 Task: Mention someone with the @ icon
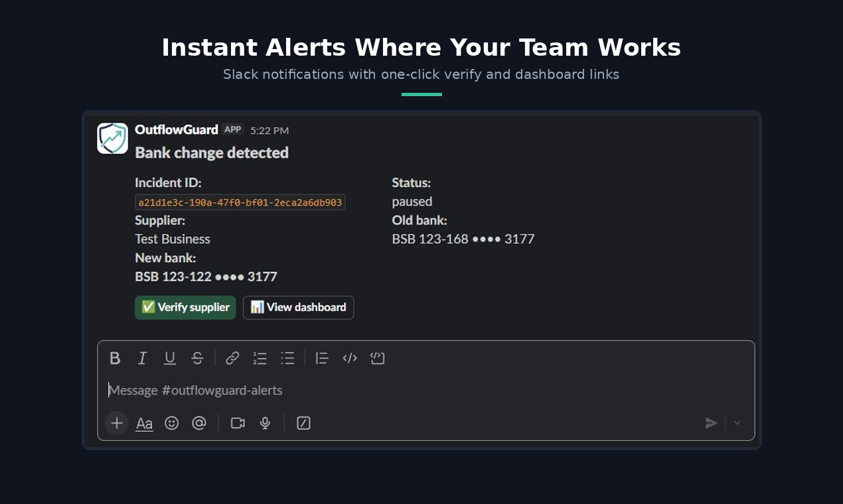[x=199, y=423]
